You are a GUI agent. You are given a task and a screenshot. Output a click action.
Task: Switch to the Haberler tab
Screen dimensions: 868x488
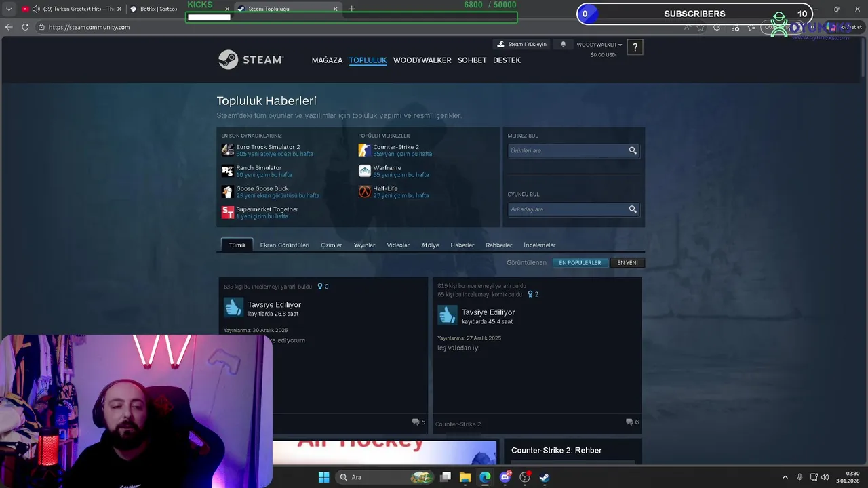[462, 245]
